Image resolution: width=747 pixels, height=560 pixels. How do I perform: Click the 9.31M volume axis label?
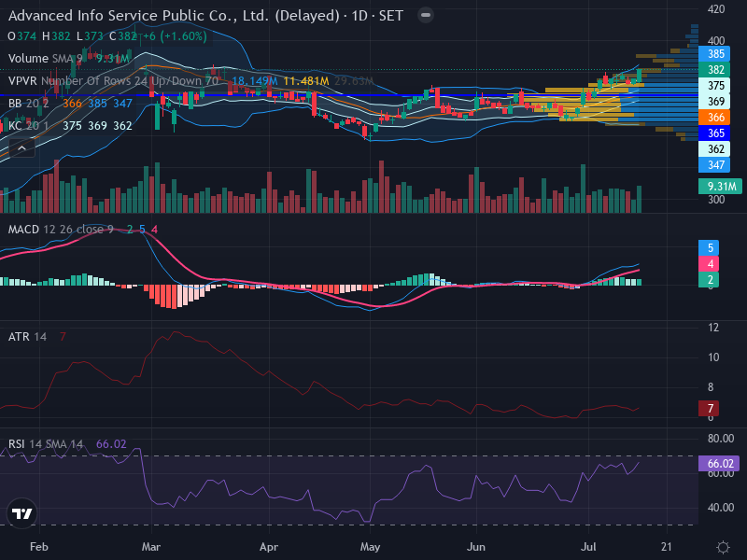pos(720,186)
